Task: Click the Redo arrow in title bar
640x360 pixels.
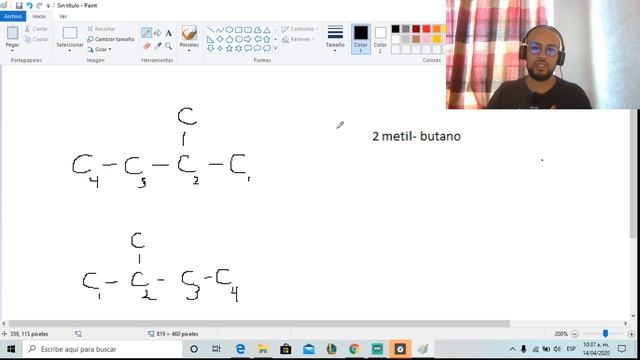Action: click(39, 5)
